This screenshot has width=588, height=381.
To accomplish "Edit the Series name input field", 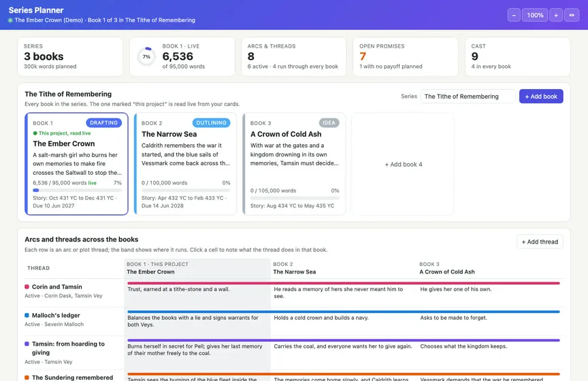I will [x=468, y=97].
